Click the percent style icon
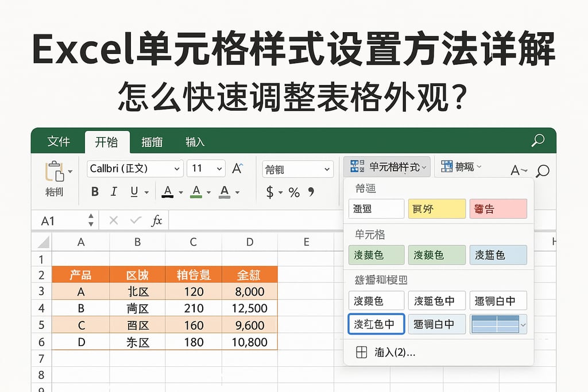The width and height of the screenshot is (588, 392). point(293,192)
